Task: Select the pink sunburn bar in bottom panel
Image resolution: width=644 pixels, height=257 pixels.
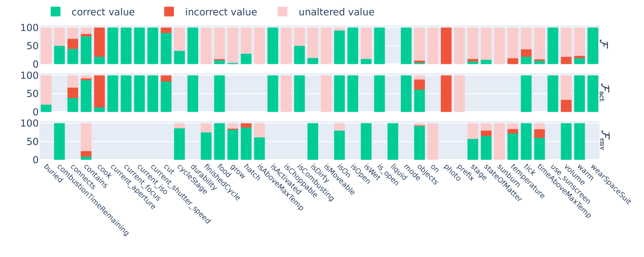Action: pos(499,141)
